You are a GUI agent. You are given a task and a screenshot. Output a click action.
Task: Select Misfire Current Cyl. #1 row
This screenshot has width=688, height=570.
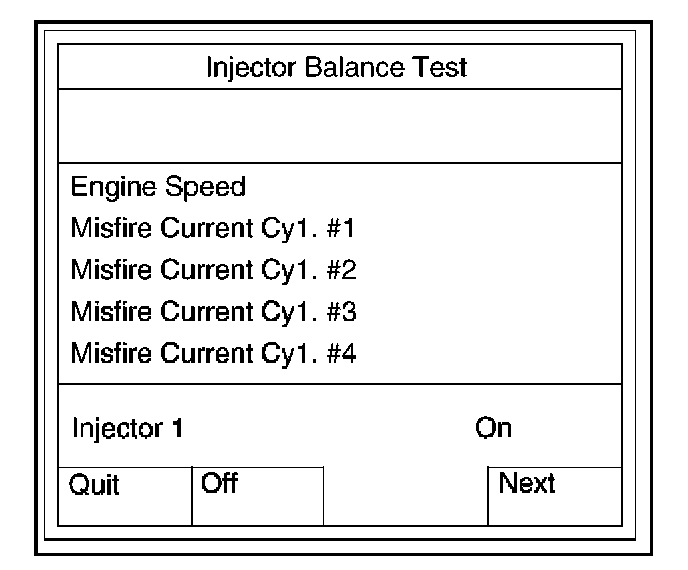pyautogui.click(x=214, y=229)
